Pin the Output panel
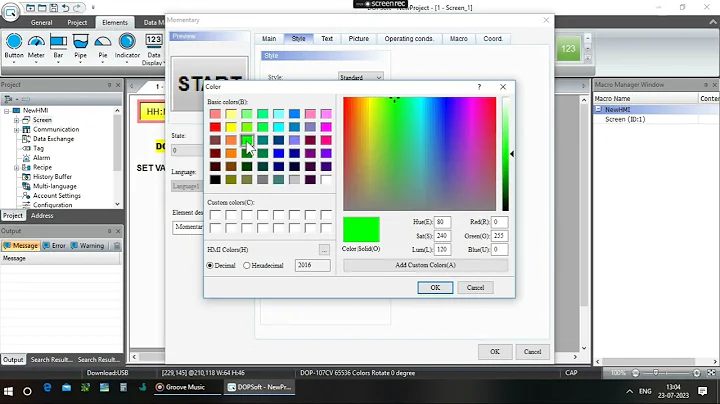 tap(109, 231)
